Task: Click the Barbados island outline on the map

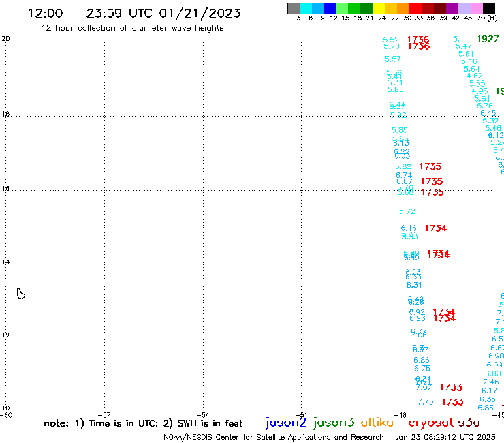Action: tap(20, 294)
